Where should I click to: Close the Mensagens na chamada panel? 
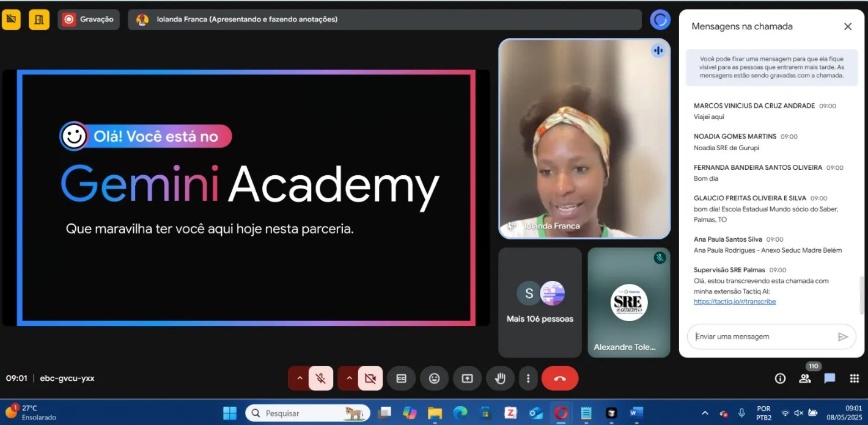848,26
